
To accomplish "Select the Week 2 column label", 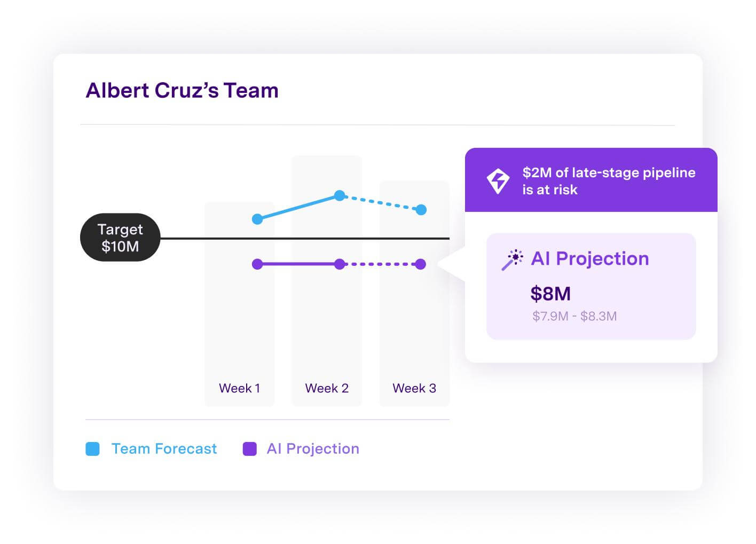I will (x=327, y=388).
